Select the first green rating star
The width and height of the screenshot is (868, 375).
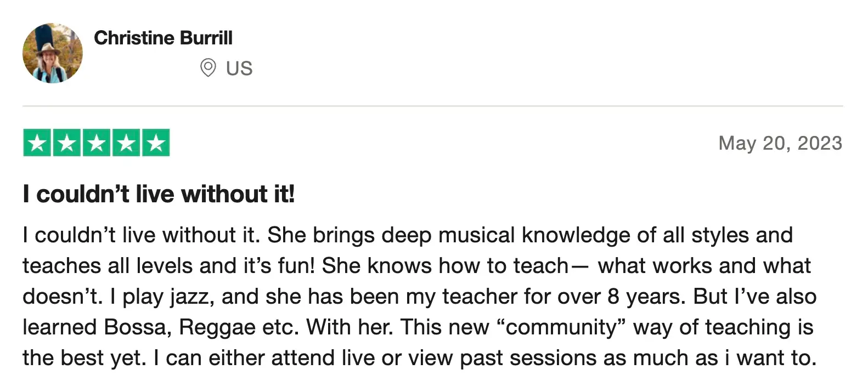click(37, 143)
